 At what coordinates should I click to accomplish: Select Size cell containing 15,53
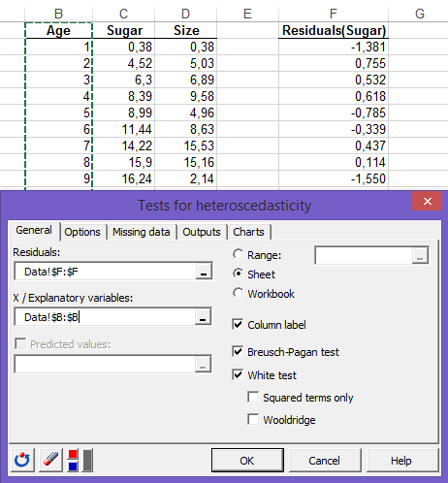click(x=185, y=145)
